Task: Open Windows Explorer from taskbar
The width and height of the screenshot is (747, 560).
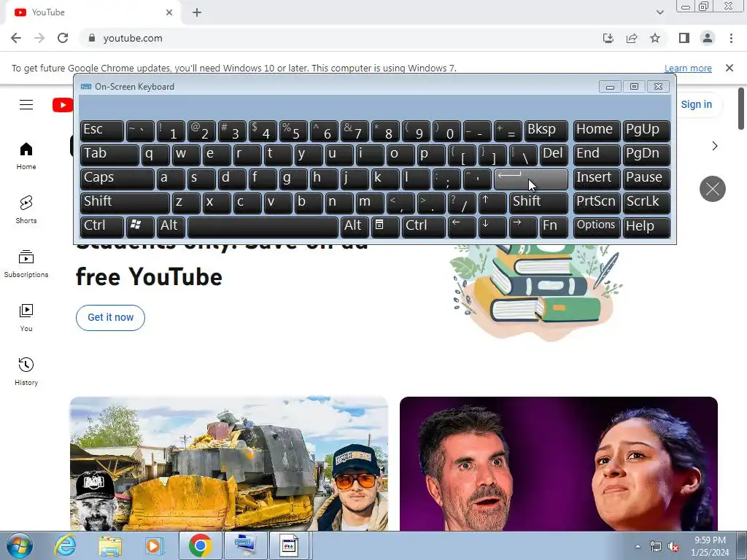Action: click(109, 545)
